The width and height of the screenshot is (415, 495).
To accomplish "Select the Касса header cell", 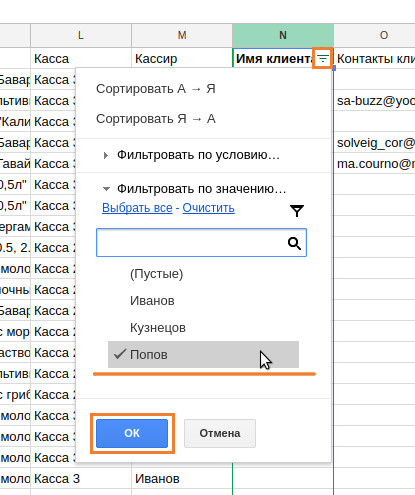I will point(81,59).
